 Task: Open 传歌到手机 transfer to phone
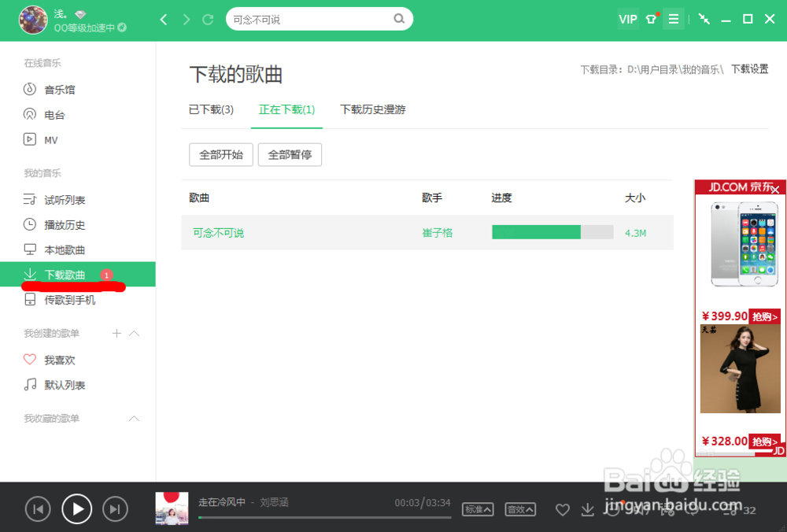68,300
